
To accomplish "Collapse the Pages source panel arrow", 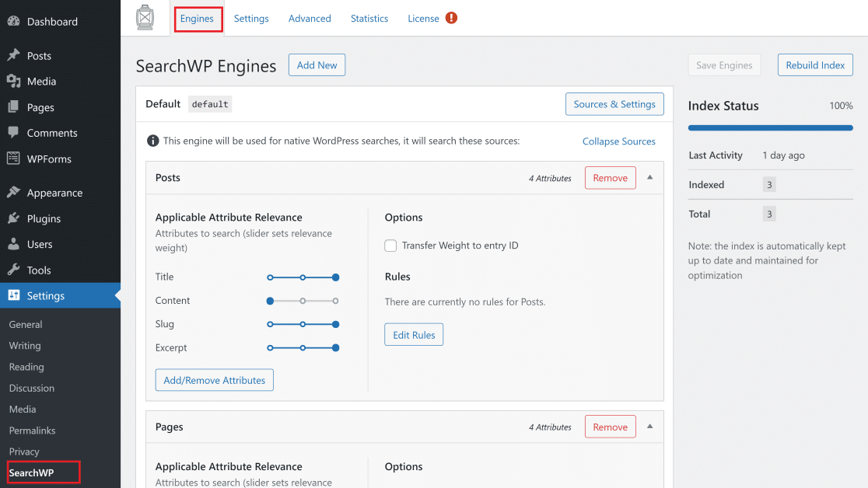I will point(650,427).
